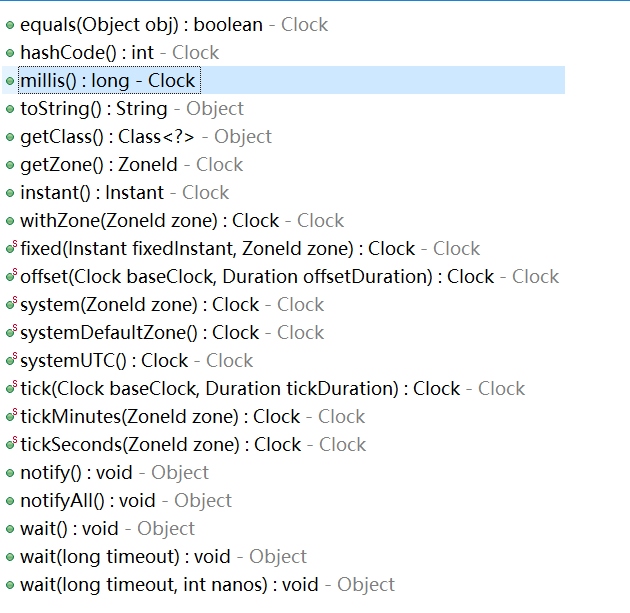The width and height of the screenshot is (630, 613).
Task: Choose wait(long timeout) : void entry
Action: pyautogui.click(x=164, y=557)
